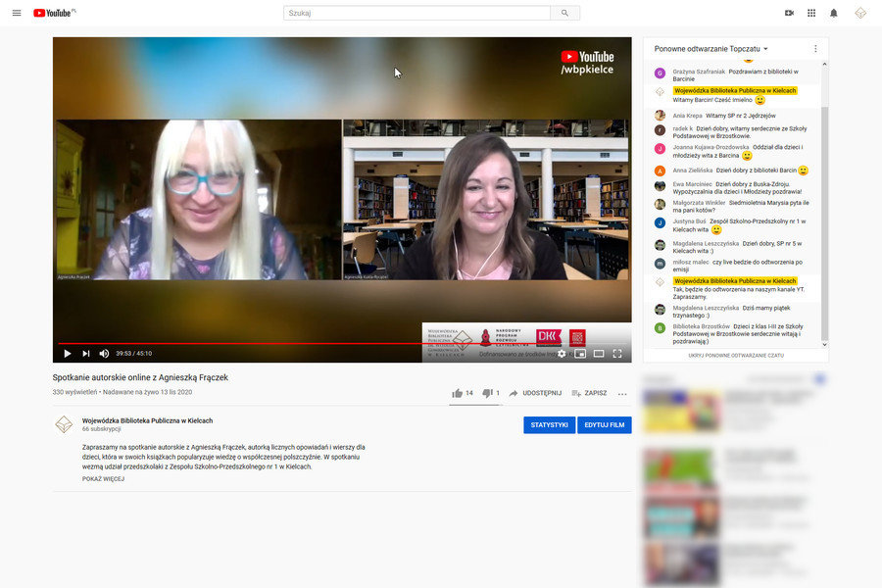Click the YouTube logo home link
The width and height of the screenshot is (882, 588).
(x=53, y=13)
